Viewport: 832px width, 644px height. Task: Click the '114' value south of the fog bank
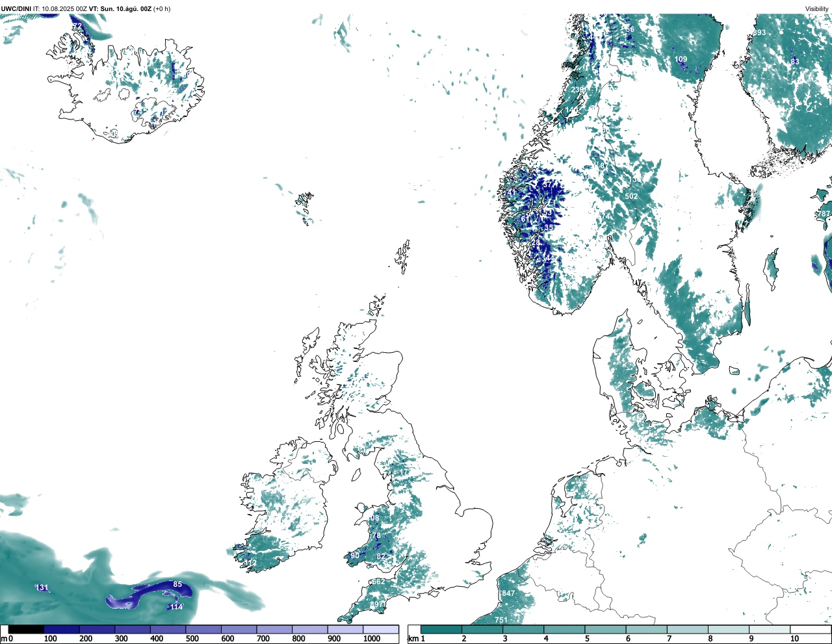[176, 607]
